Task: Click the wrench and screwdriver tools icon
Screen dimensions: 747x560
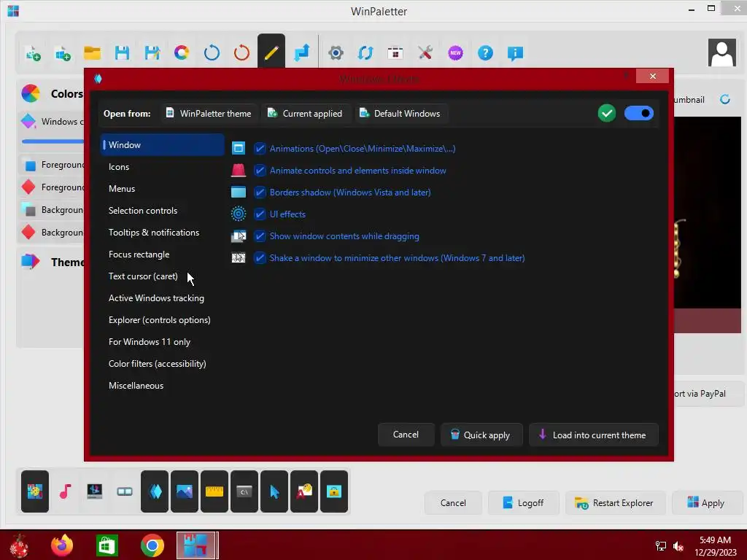Action: tap(425, 52)
